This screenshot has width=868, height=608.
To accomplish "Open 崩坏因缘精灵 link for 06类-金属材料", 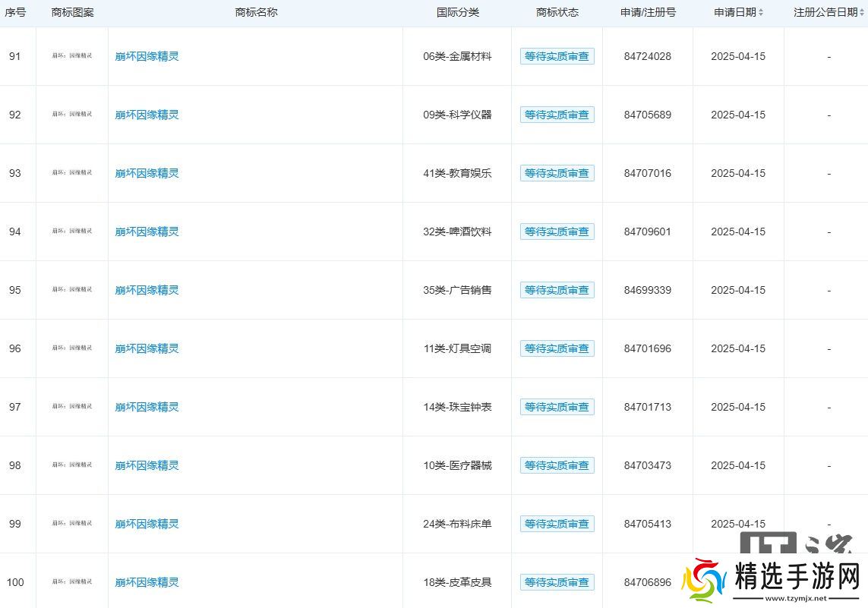I will pos(147,56).
